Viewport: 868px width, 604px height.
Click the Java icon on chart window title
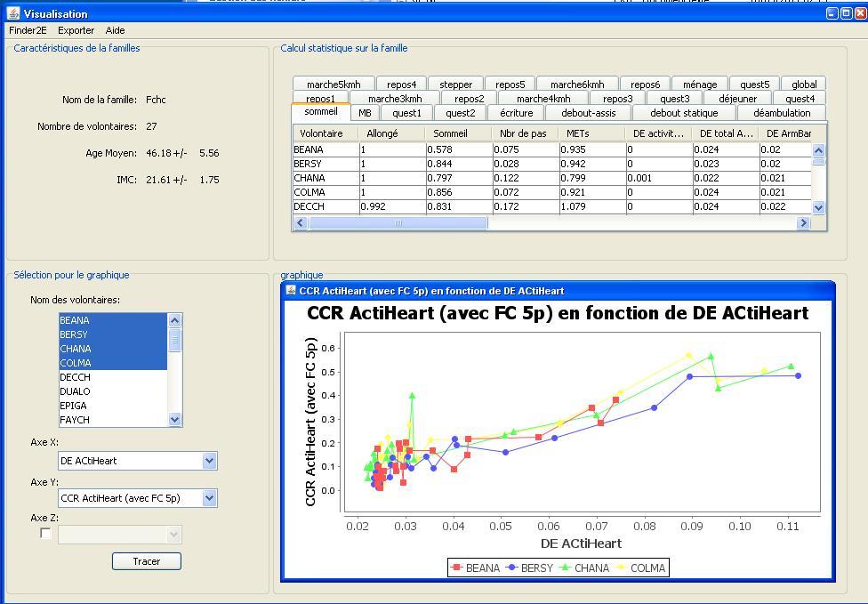point(291,290)
